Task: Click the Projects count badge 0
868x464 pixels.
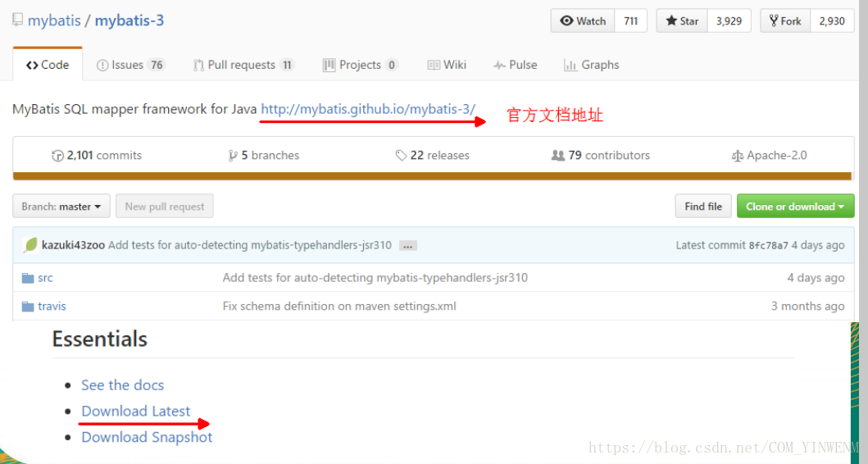Action: coord(392,65)
